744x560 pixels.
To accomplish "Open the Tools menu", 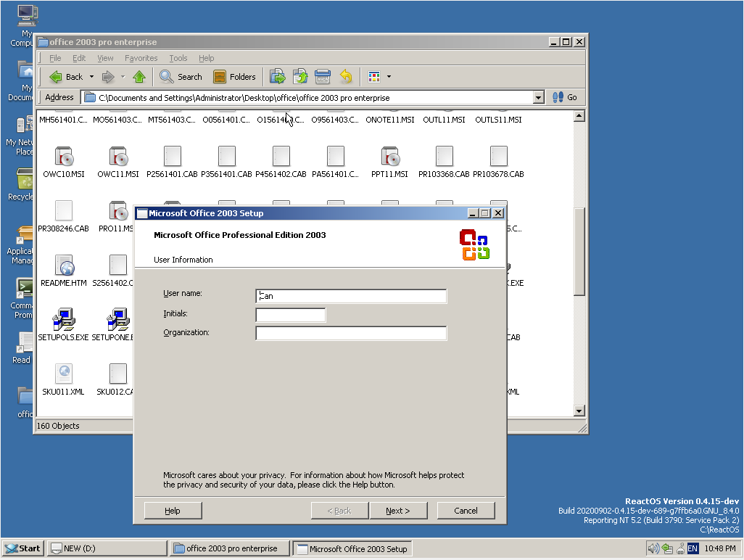I will (178, 58).
